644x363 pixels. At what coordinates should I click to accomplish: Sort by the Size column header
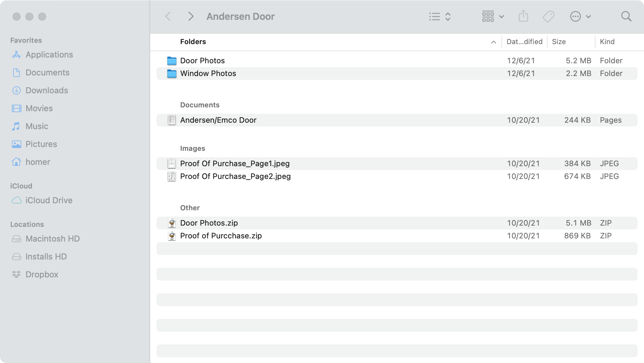(559, 42)
